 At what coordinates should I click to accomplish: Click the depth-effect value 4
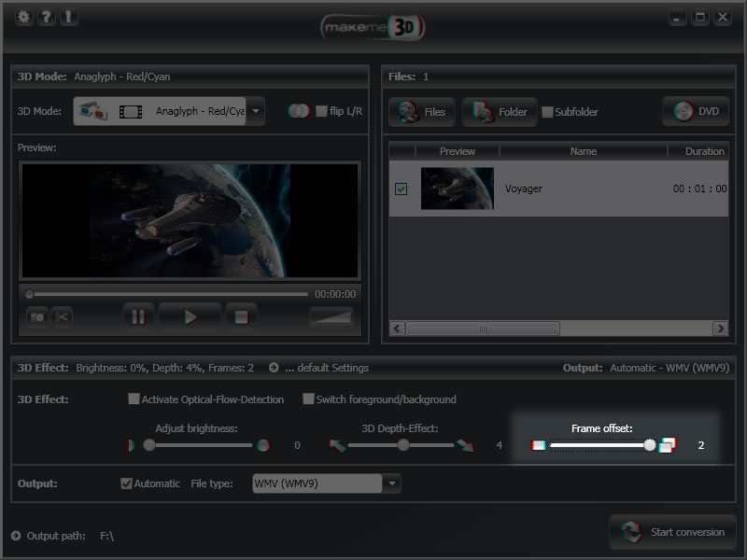click(x=499, y=445)
